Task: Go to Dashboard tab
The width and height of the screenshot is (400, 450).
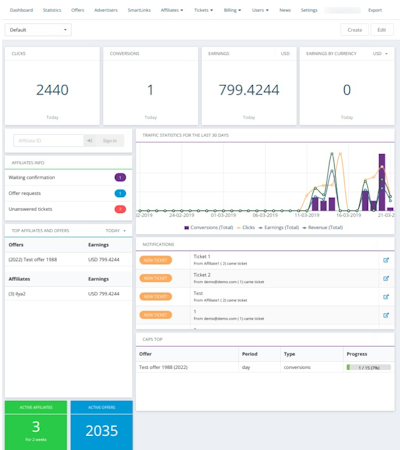Action: 21,10
